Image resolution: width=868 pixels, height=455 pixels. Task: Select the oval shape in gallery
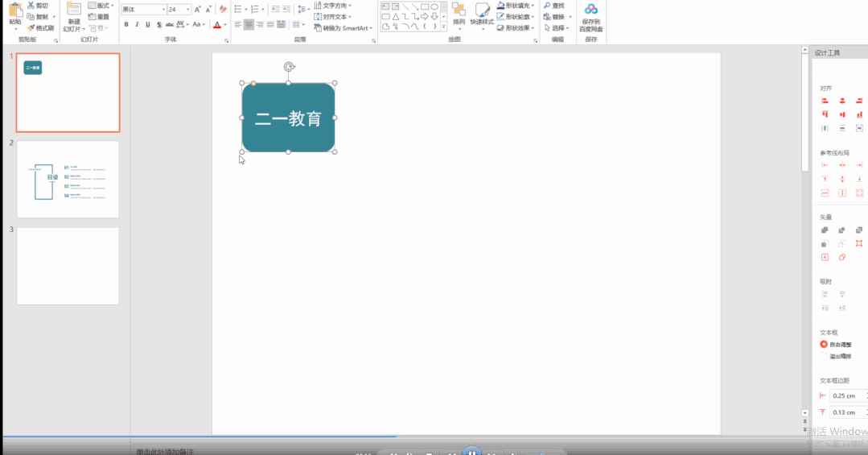[x=434, y=6]
